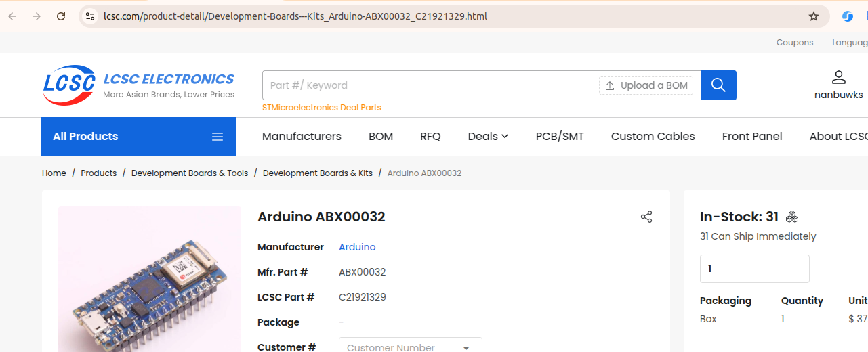Go to Home breadcrumb
The height and width of the screenshot is (352, 868).
pos(54,173)
